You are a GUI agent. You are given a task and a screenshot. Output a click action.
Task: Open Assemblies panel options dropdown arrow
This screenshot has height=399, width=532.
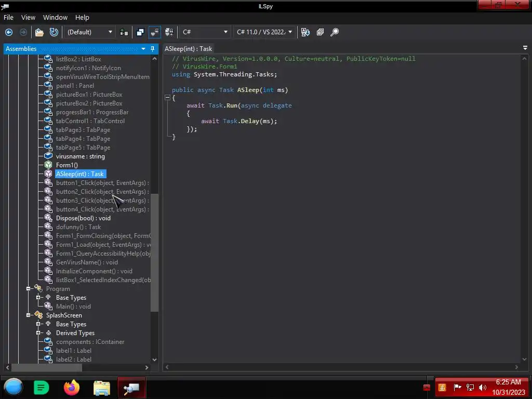[x=143, y=49]
